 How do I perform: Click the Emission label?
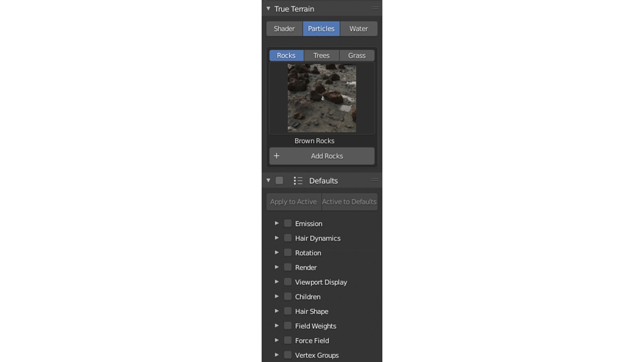coord(309,224)
